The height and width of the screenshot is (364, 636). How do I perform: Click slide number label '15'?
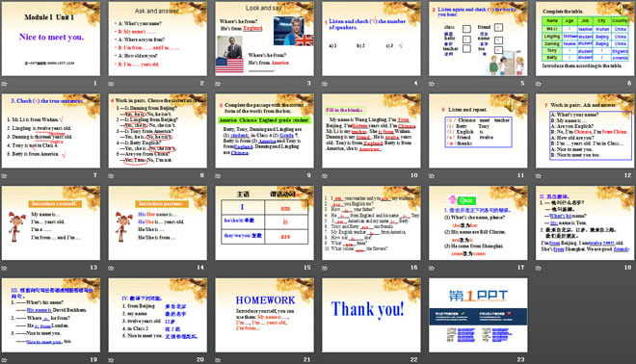click(x=307, y=267)
